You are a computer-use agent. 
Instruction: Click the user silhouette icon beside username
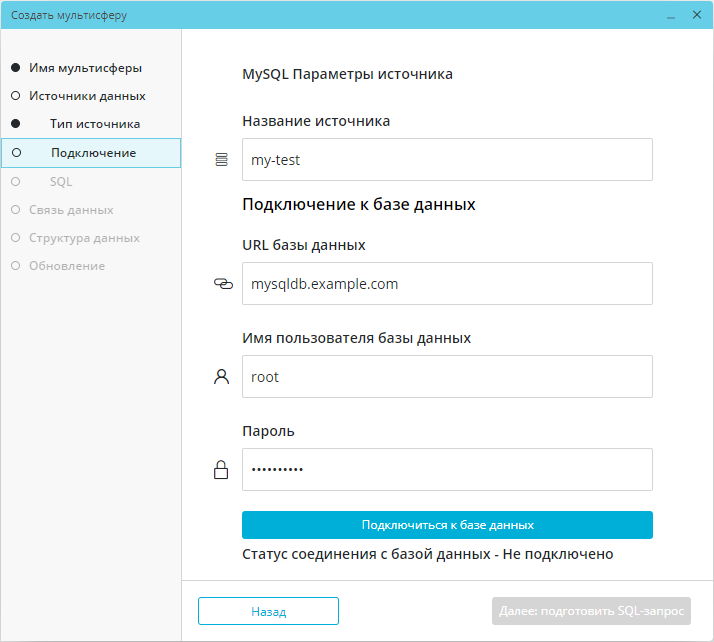221,377
